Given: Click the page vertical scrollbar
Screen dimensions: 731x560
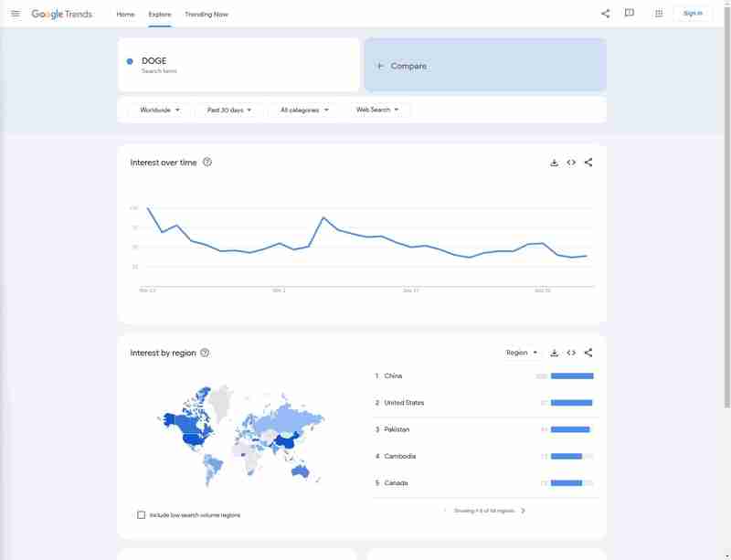Looking at the screenshot, I should pyautogui.click(x=726, y=206).
